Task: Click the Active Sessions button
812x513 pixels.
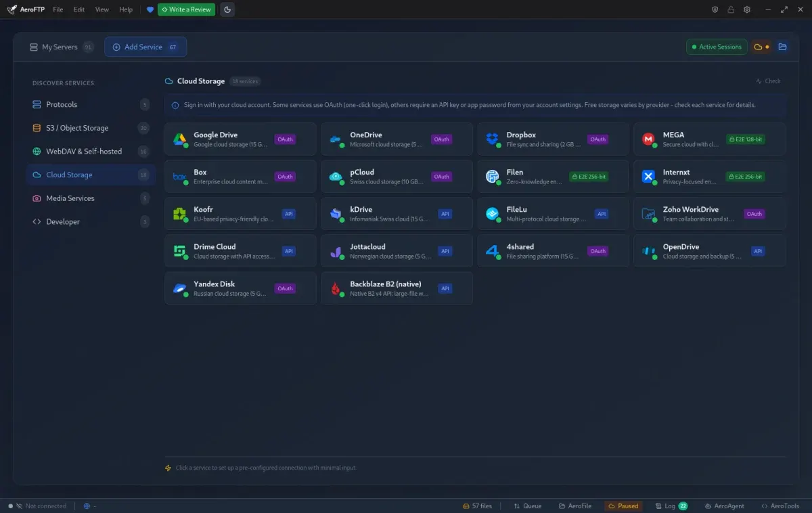Action: pyautogui.click(x=717, y=47)
